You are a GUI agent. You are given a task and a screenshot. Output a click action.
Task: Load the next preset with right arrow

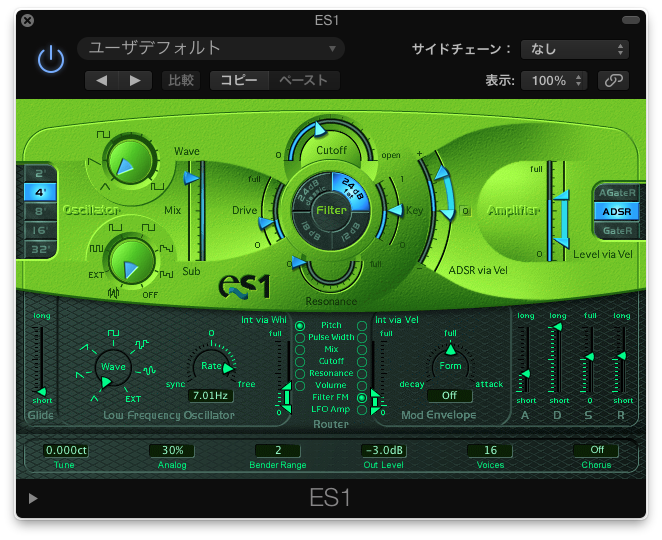[135, 80]
